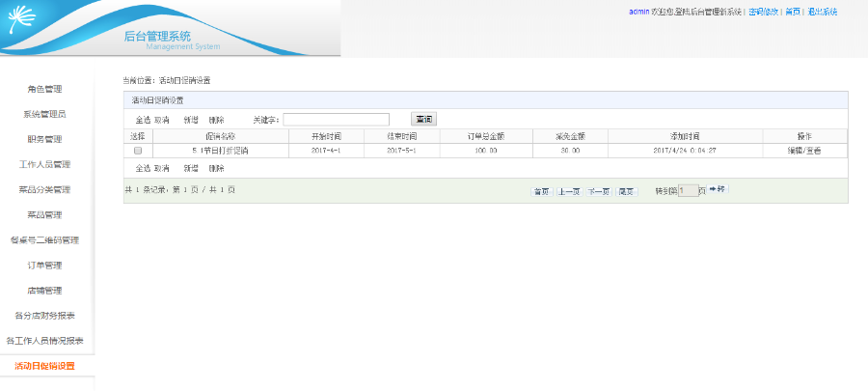This screenshot has height=391, width=868.
Task: Focus the 关键字 keyword input field
Action: click(x=337, y=120)
